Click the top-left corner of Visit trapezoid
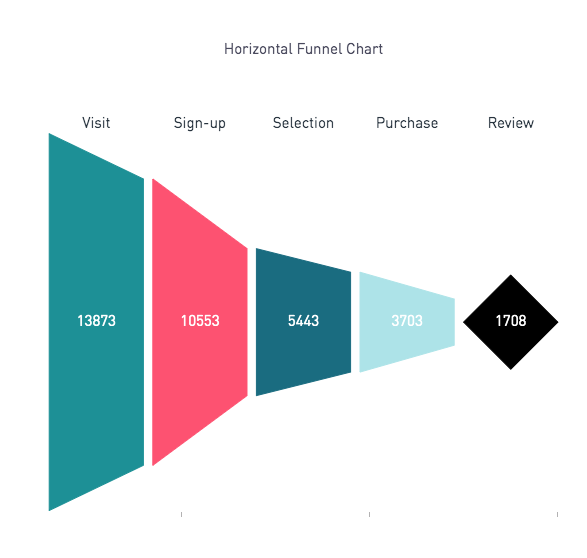Screen dimensions: 587x558 click(x=49, y=134)
